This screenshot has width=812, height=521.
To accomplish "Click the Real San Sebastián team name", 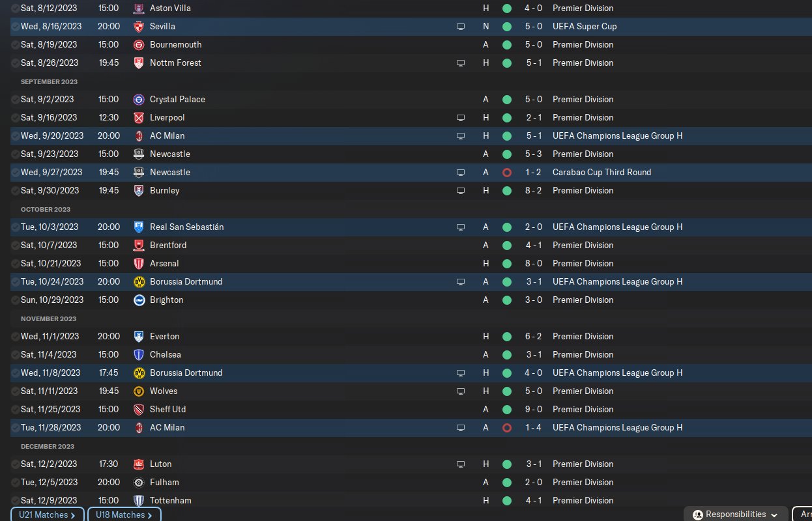I will [186, 227].
